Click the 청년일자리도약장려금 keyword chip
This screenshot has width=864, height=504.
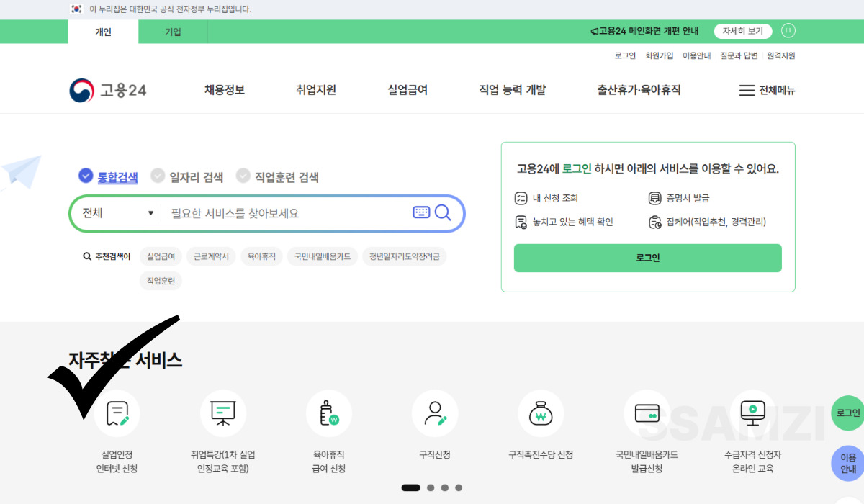pyautogui.click(x=405, y=256)
